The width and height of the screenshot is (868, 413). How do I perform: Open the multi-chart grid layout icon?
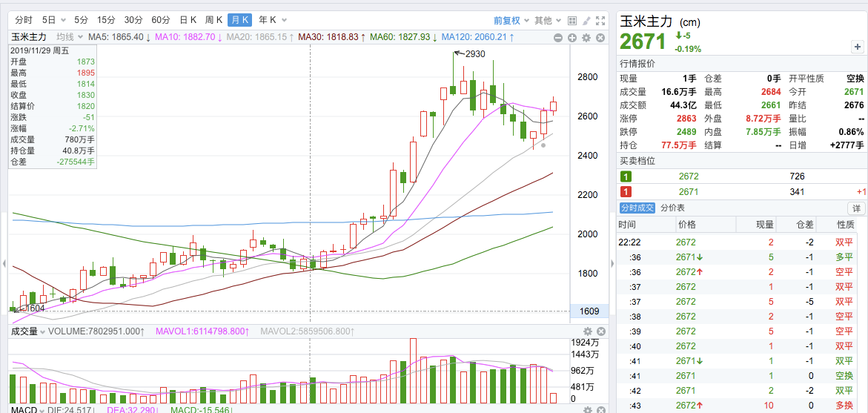(572, 21)
